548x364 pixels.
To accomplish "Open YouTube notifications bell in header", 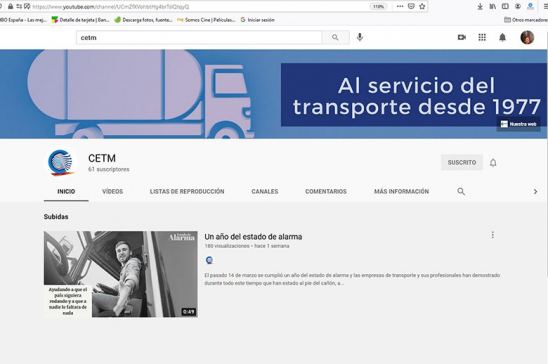I will coord(502,37).
